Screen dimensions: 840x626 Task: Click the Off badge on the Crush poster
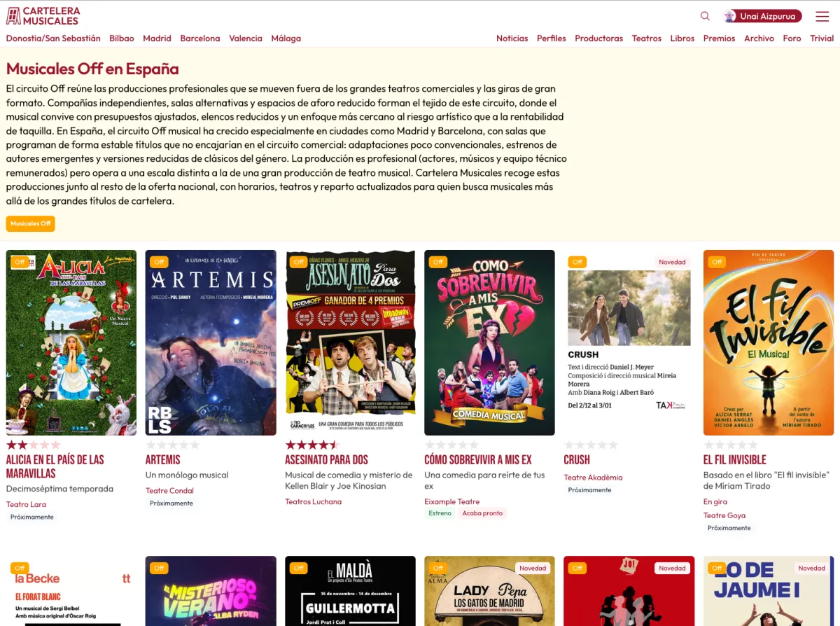pyautogui.click(x=577, y=262)
